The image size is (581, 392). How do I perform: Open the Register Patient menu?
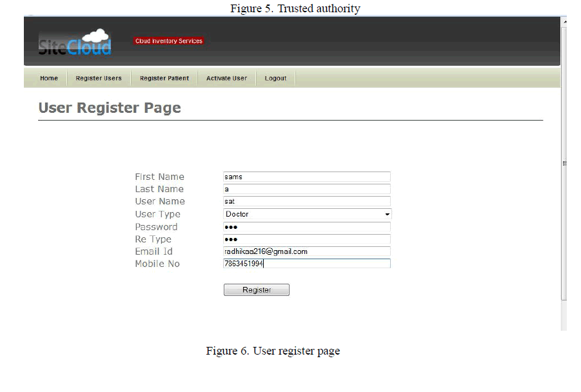point(164,79)
